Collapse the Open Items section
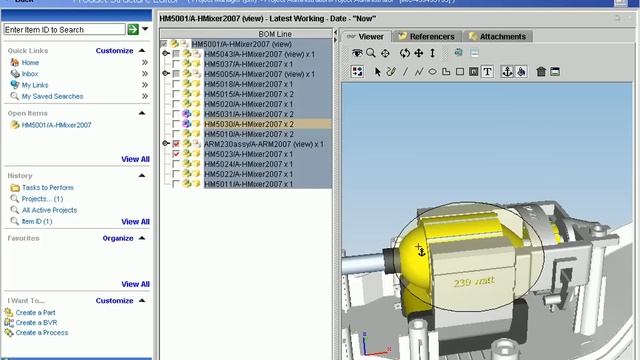 tap(142, 113)
